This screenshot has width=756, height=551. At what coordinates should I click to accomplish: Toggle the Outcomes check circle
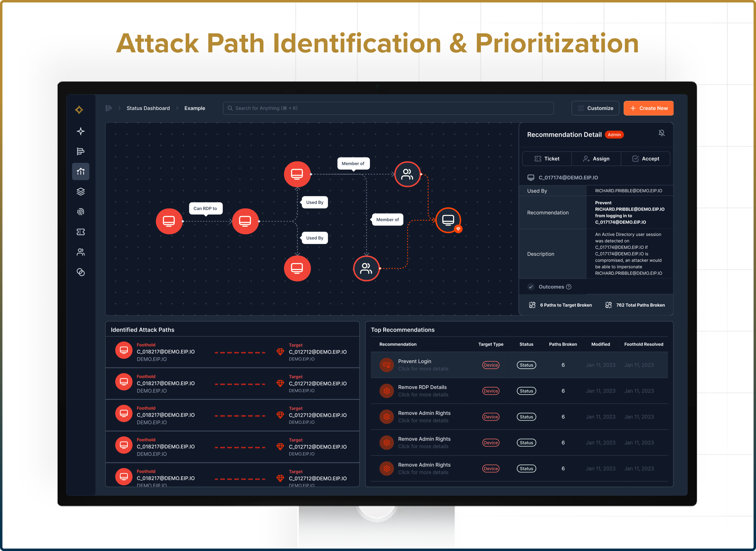[531, 287]
